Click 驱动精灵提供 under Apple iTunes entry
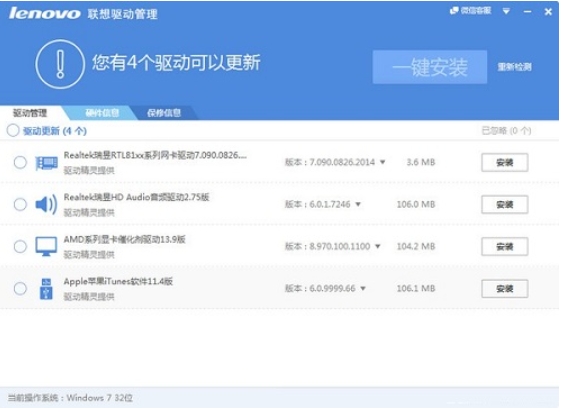 coord(89,297)
